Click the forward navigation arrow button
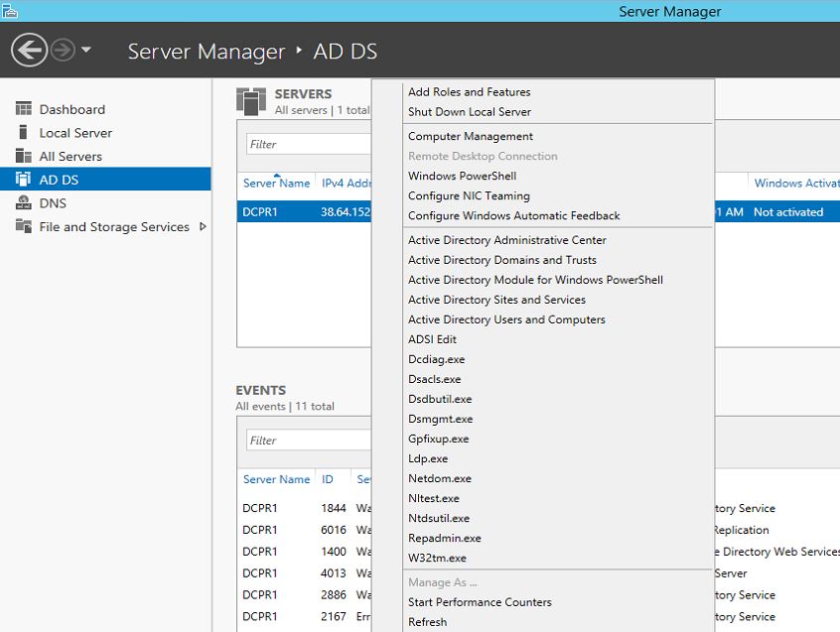Image resolution: width=840 pixels, height=632 pixels. [x=63, y=50]
